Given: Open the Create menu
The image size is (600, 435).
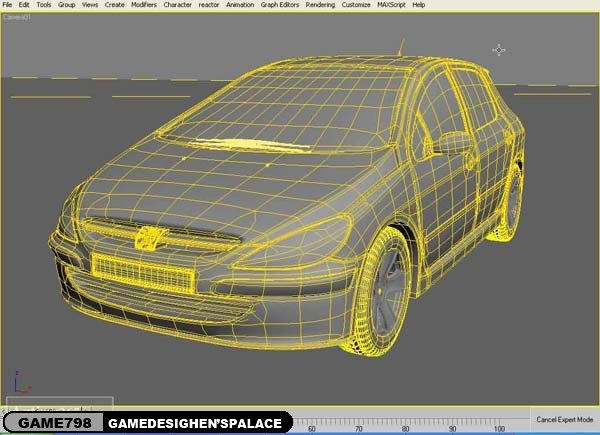Looking at the screenshot, I should 114,5.
